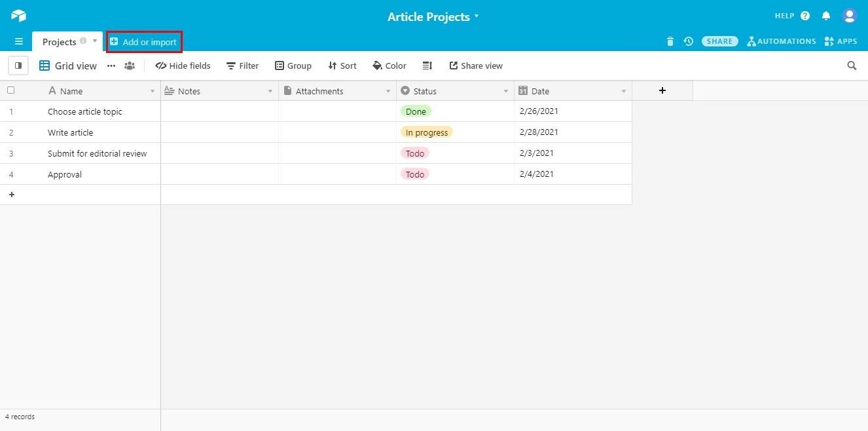
Task: Select the Done status tag
Action: [x=416, y=111]
